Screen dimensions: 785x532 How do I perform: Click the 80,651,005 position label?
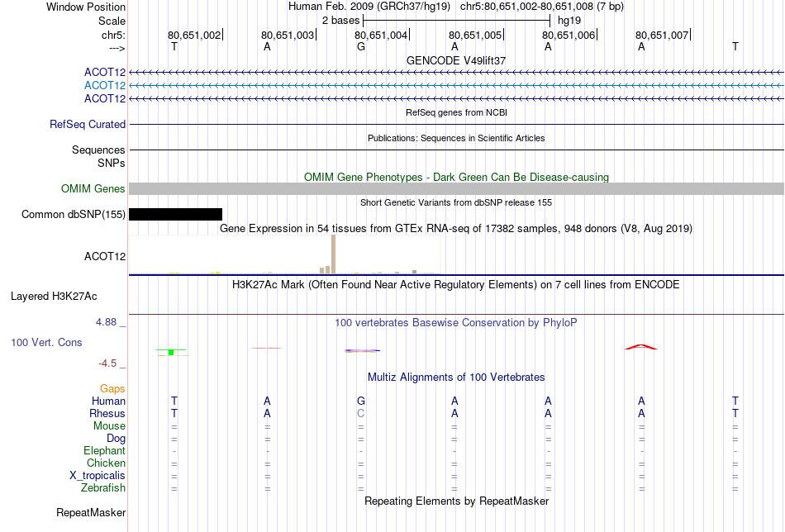[475, 35]
